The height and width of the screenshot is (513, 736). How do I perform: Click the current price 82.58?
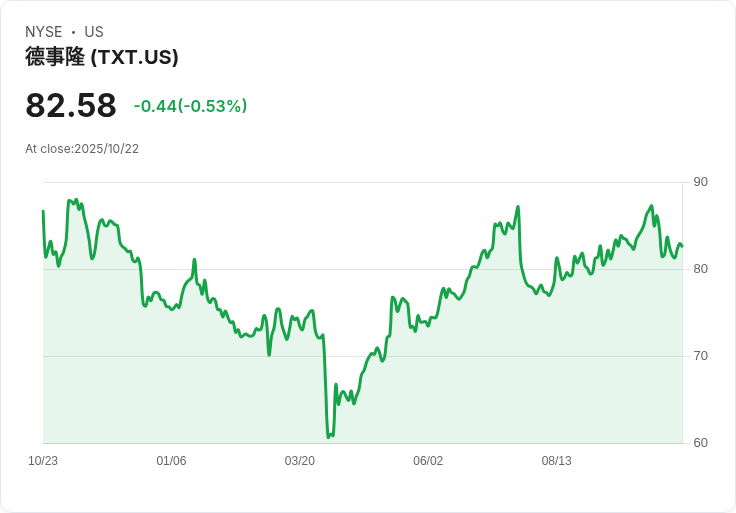(71, 106)
